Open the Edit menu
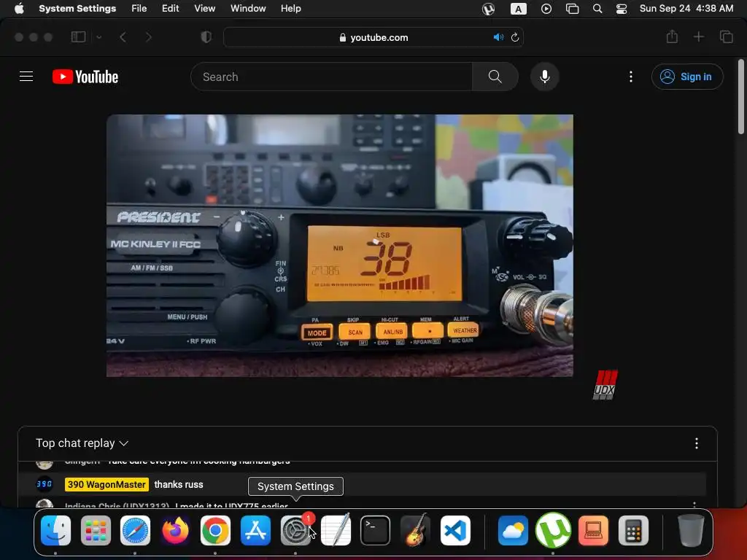The image size is (747, 560). pyautogui.click(x=170, y=9)
